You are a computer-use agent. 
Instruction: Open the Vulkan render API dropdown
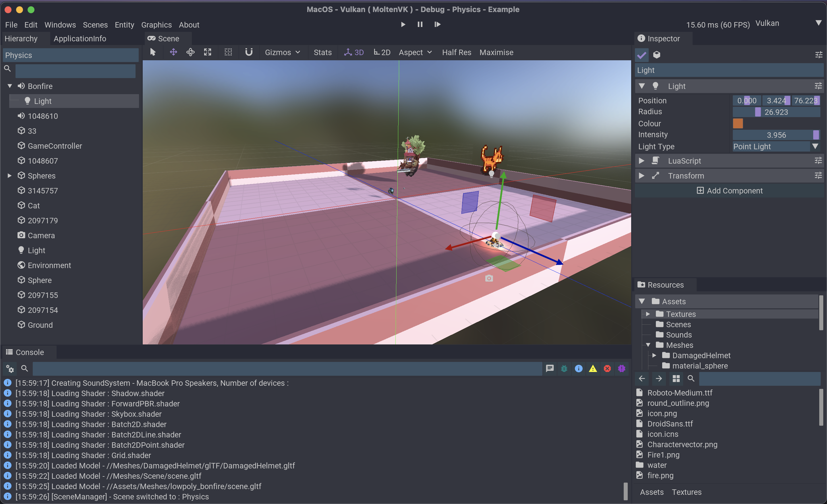click(x=789, y=24)
